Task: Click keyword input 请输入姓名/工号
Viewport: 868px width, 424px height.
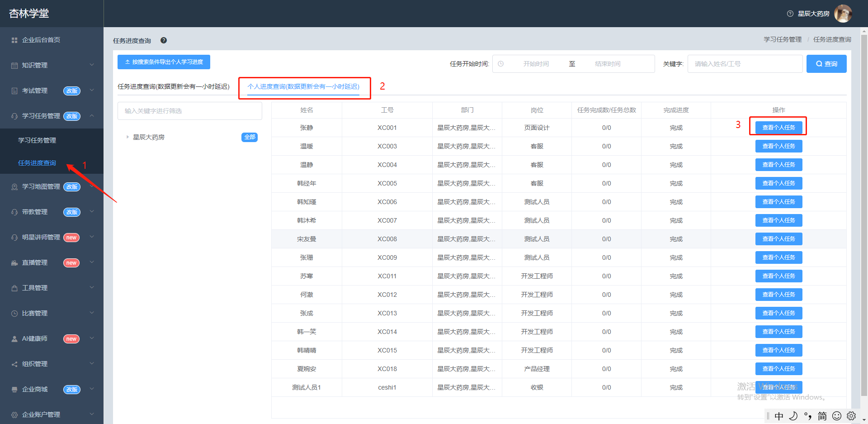Action: click(x=745, y=64)
